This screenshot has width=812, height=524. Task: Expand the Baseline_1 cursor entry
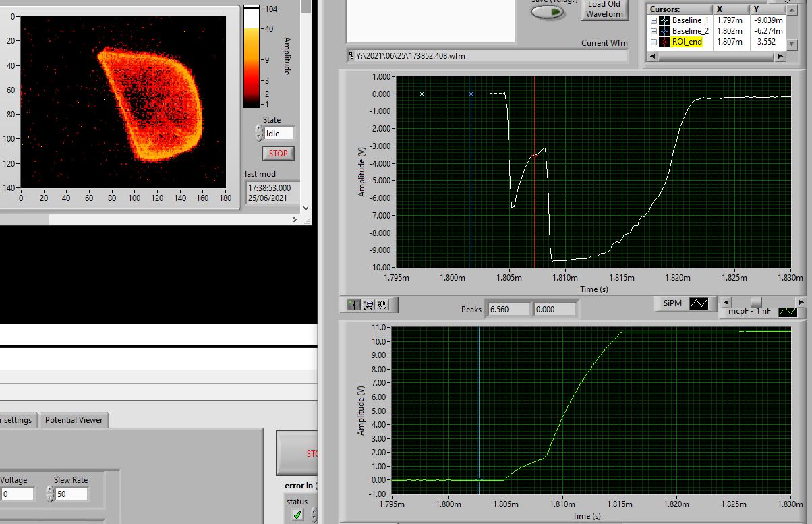(654, 20)
